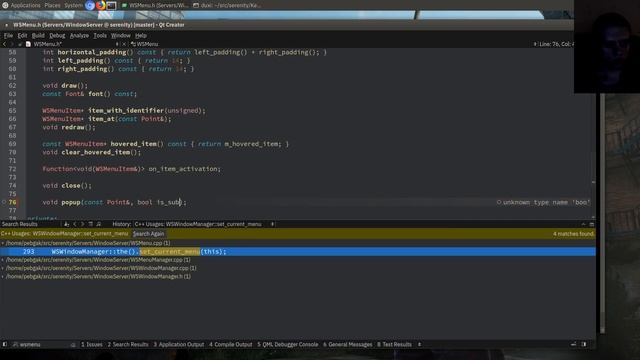
Task: Open the 8 Test Results pane
Action: click(394, 344)
